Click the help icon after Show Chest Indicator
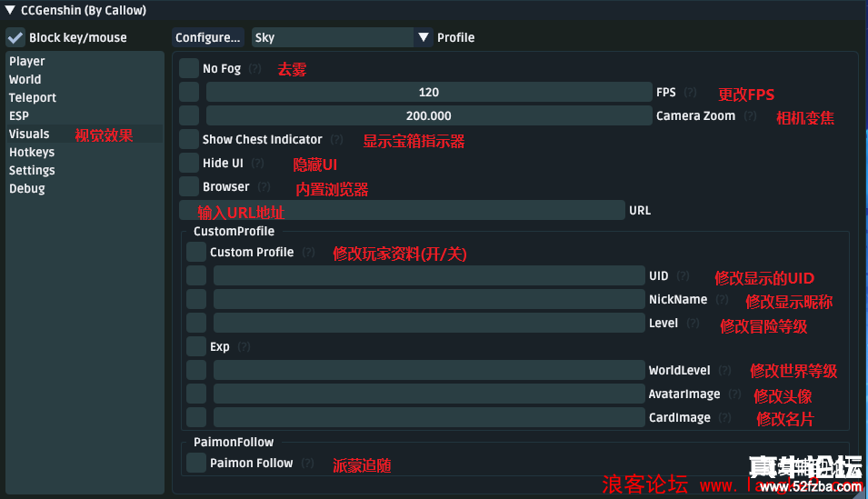This screenshot has width=868, height=499. (x=336, y=140)
